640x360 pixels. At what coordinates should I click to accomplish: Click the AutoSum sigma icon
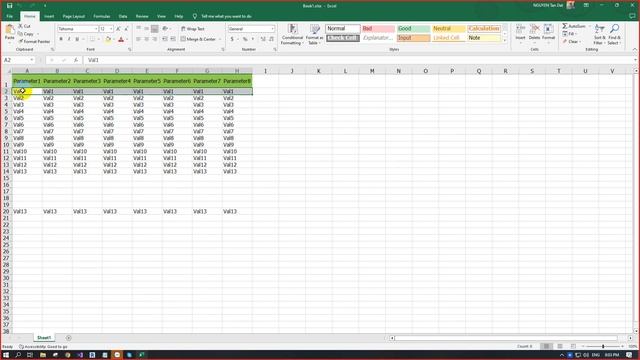pos(565,26)
